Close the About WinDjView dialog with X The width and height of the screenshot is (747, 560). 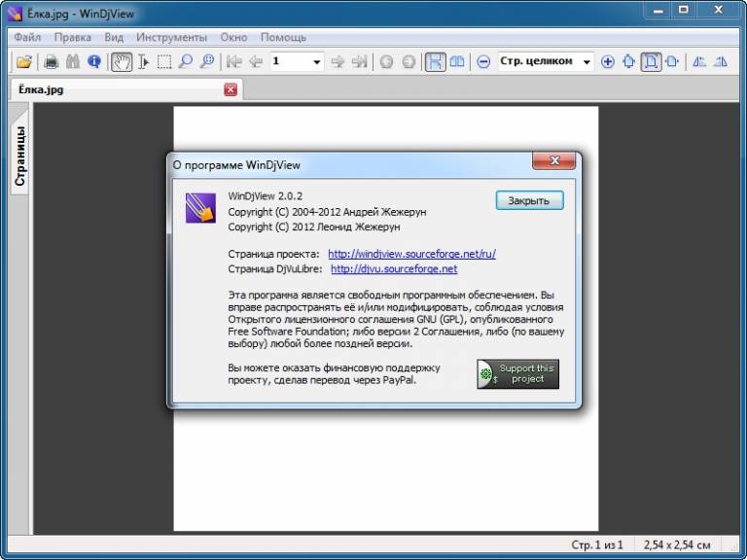pyautogui.click(x=554, y=160)
